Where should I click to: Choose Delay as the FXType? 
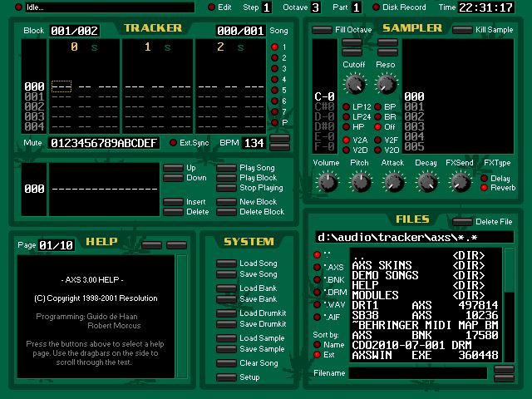pyautogui.click(x=484, y=178)
